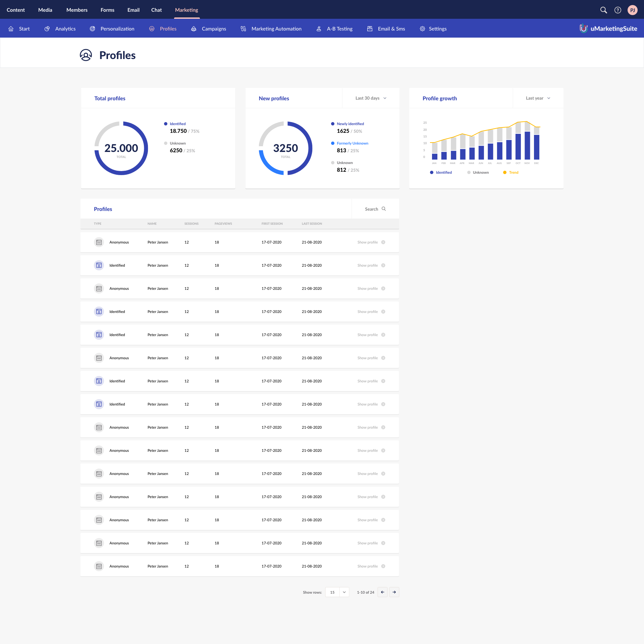Click the Campaigns section icon

194,29
